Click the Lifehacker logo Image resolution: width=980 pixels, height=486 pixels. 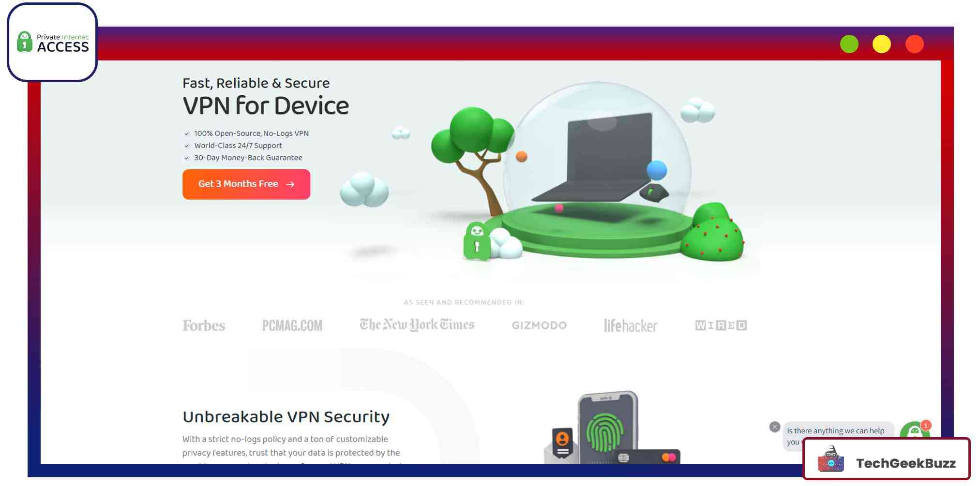pyautogui.click(x=631, y=325)
